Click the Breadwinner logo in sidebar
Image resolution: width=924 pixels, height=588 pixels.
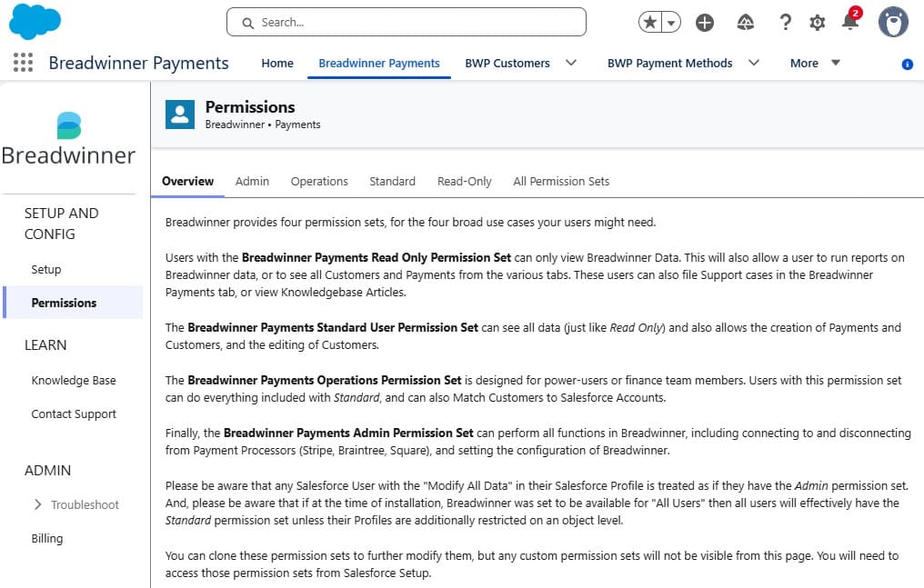(x=68, y=139)
